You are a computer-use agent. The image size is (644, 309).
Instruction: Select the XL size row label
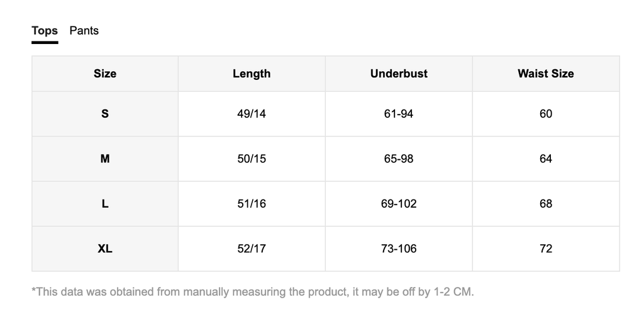[x=105, y=249]
